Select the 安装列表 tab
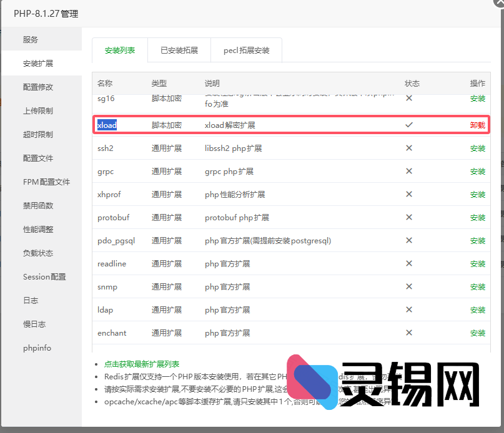The image size is (504, 433). (x=119, y=50)
